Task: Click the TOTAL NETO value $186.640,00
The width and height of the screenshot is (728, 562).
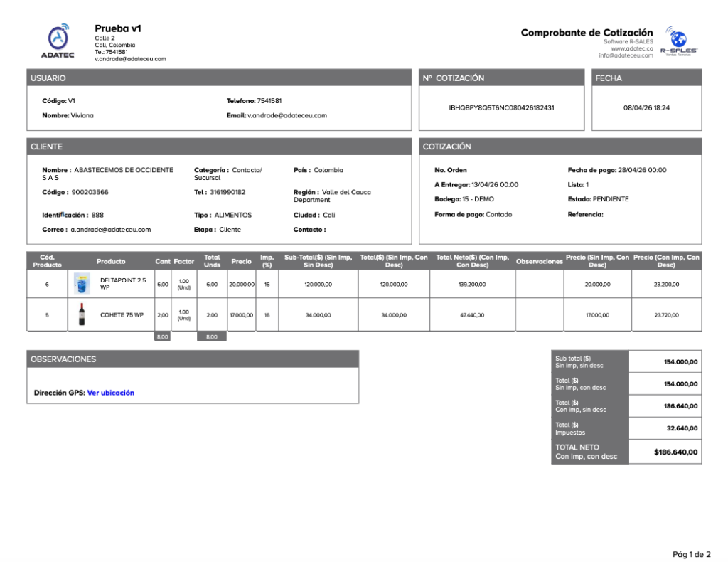Action: coord(675,452)
